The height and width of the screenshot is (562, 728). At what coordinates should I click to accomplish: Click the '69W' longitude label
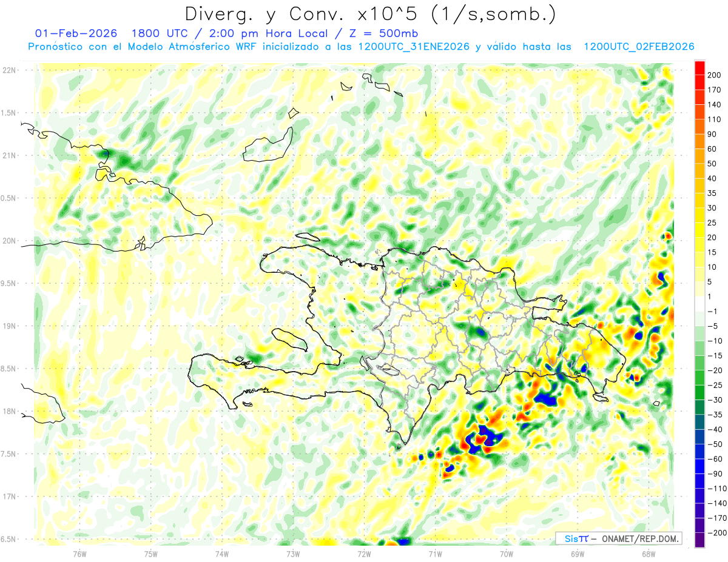pyautogui.click(x=578, y=553)
